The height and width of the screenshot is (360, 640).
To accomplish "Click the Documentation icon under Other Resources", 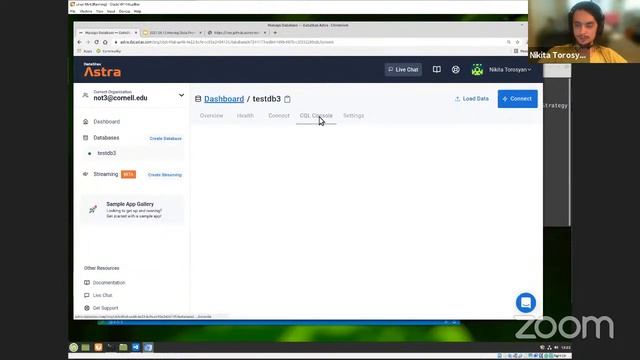I will pyautogui.click(x=87, y=282).
